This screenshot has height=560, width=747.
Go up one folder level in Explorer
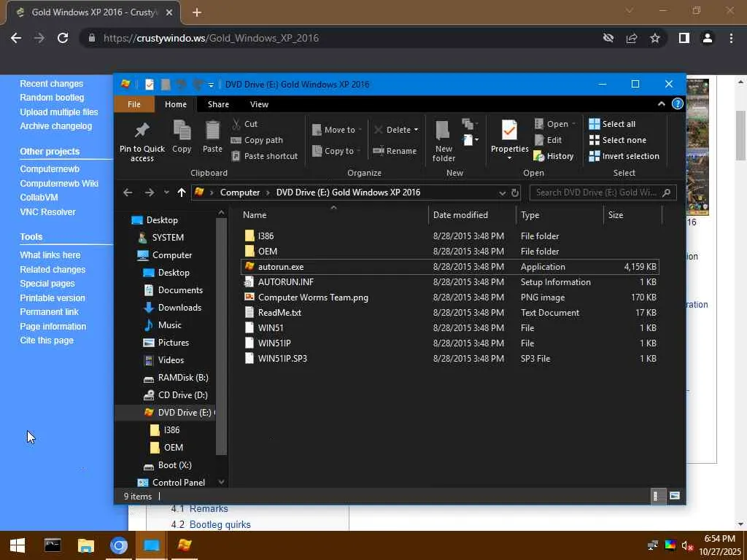182,192
